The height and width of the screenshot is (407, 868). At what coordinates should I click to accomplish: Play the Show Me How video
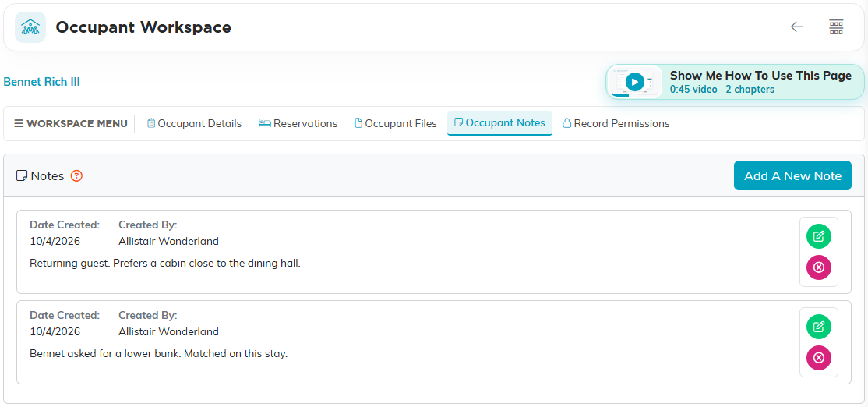pos(635,82)
